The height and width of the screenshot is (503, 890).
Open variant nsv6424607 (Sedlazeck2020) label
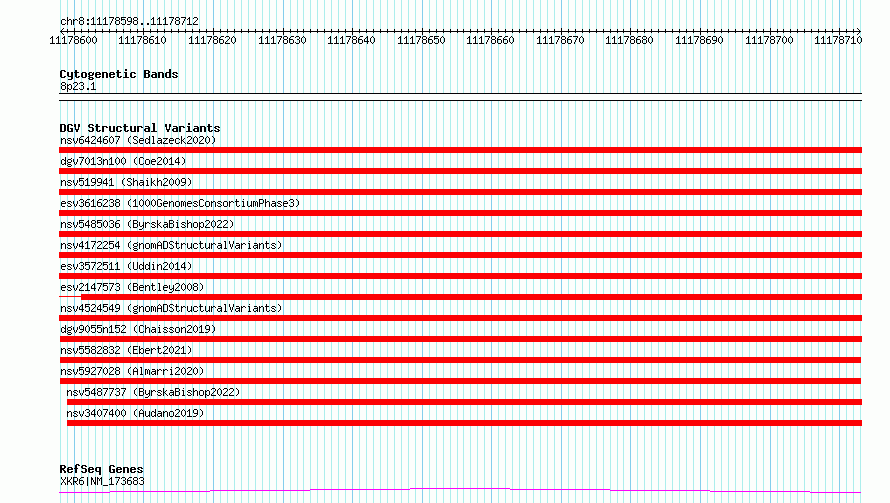click(138, 140)
